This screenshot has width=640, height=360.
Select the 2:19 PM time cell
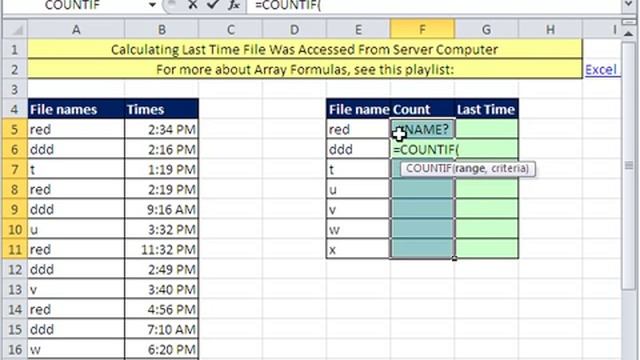[162, 189]
